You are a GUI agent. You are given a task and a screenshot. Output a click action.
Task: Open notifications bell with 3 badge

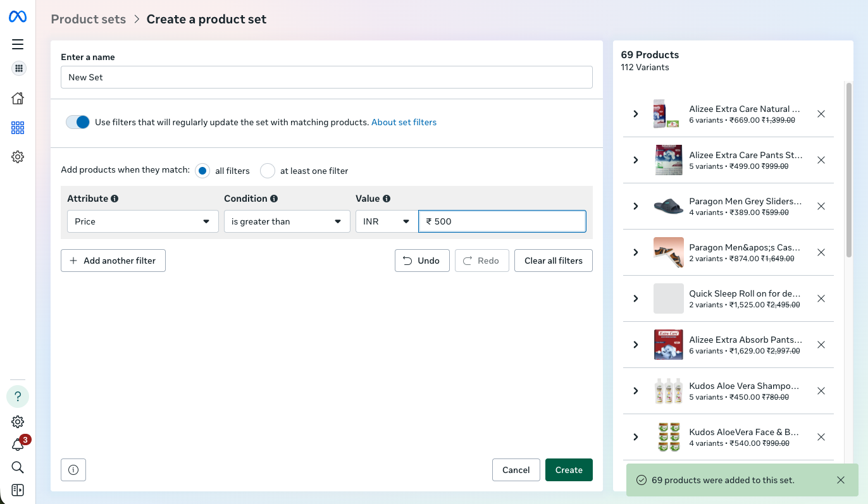click(x=18, y=445)
